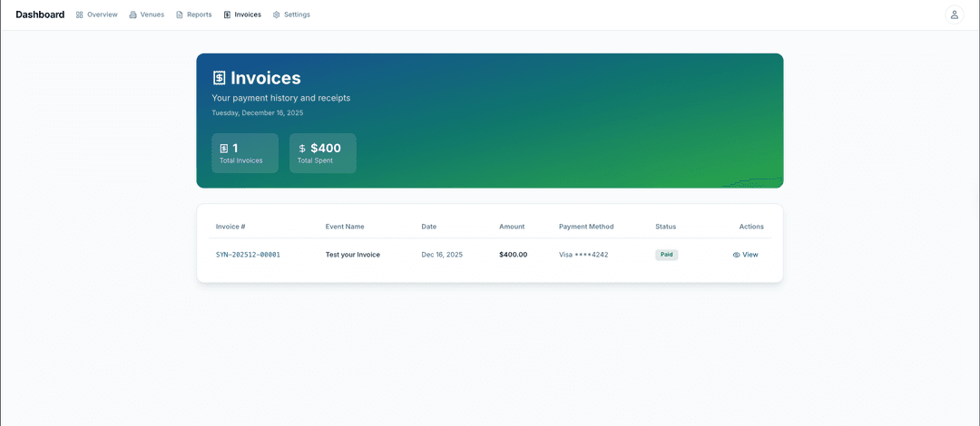This screenshot has height=426, width=980.
Task: Click 'Your payment history and receipts' subtitle
Action: coord(281,98)
